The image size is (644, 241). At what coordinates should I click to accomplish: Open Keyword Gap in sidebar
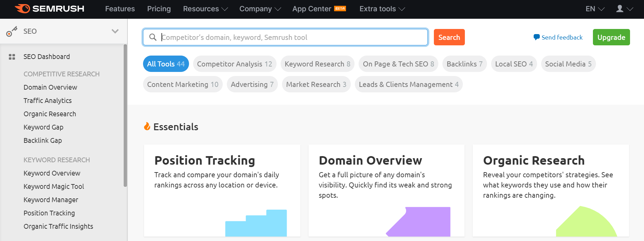pyautogui.click(x=44, y=127)
